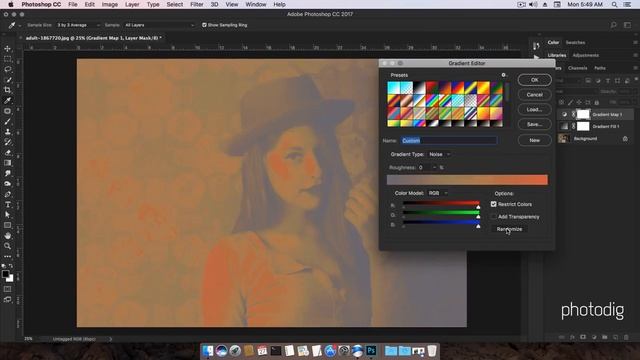
Task: Open the File menu
Action: pyautogui.click(x=73, y=4)
